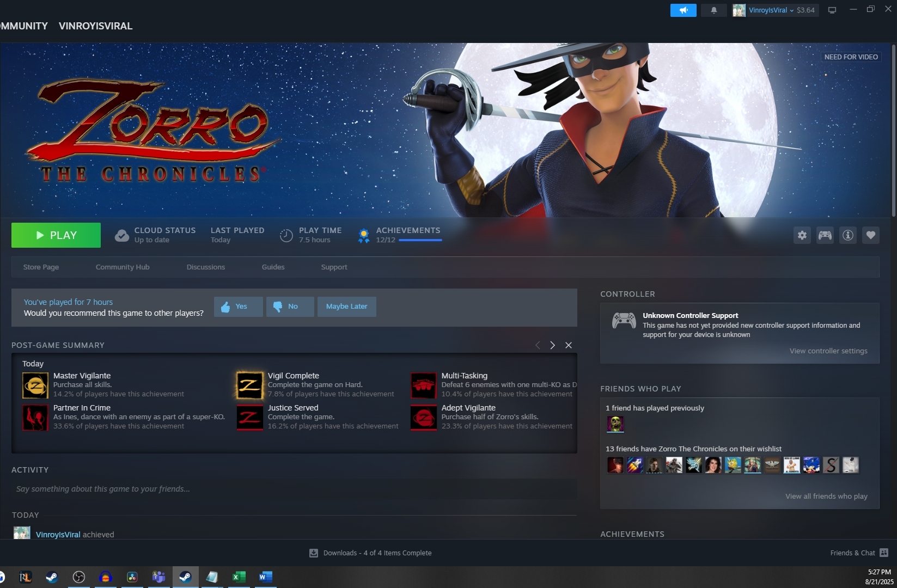Open the Discussions tab
Image resolution: width=897 pixels, height=588 pixels.
point(205,267)
